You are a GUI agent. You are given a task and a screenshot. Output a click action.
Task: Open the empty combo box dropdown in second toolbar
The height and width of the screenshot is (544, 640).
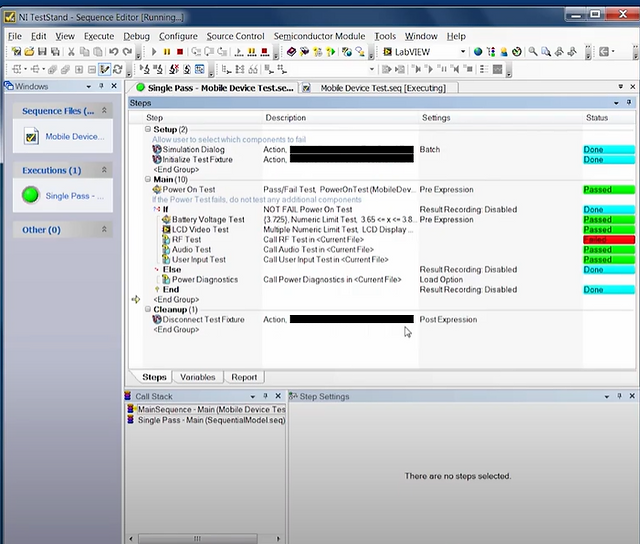pos(371,69)
